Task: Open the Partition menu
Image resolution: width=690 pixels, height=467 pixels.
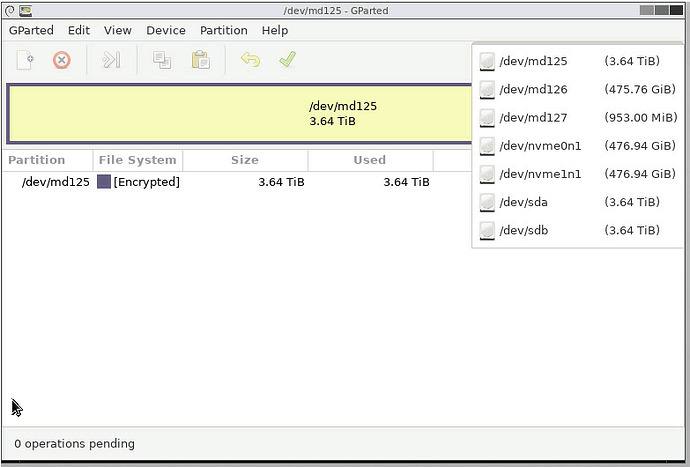Action: tap(224, 30)
